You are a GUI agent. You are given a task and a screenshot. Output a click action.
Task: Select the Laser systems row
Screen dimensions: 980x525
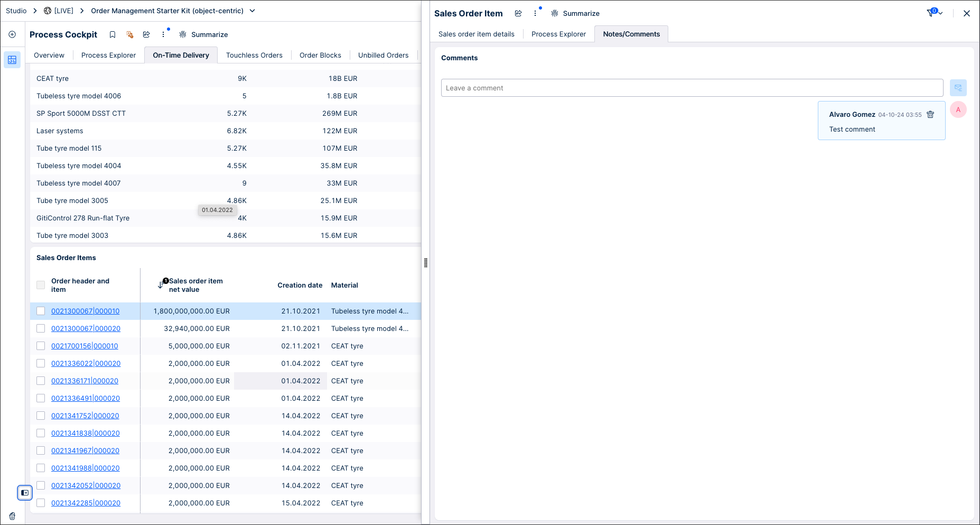tap(226, 131)
